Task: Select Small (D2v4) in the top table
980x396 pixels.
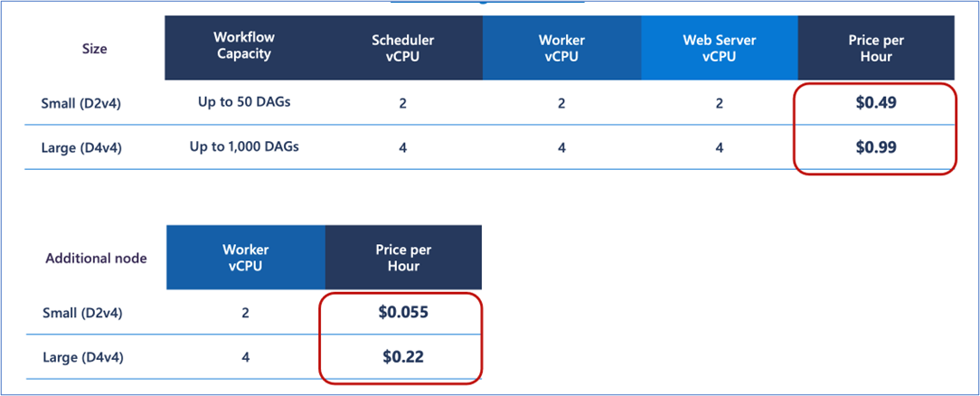Action: pos(81,104)
